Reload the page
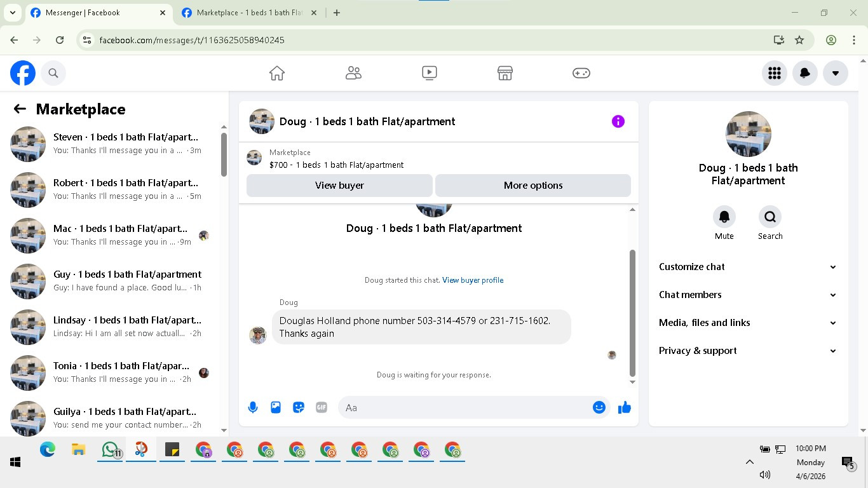Viewport: 868px width, 488px height. pyautogui.click(x=60, y=40)
